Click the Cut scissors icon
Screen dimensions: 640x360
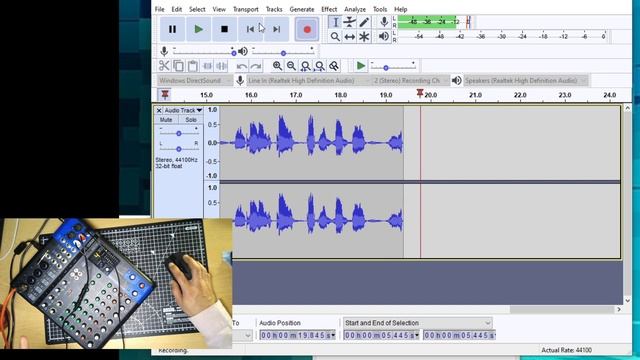164,66
